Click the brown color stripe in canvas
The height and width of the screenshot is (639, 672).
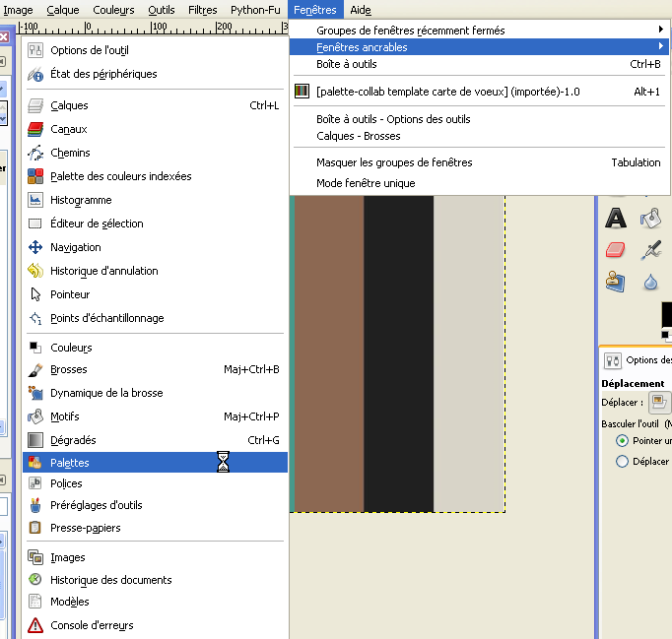[x=329, y=353]
